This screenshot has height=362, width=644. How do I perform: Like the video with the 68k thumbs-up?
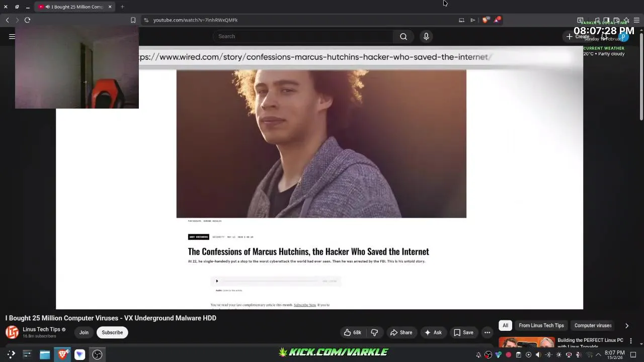point(352,332)
